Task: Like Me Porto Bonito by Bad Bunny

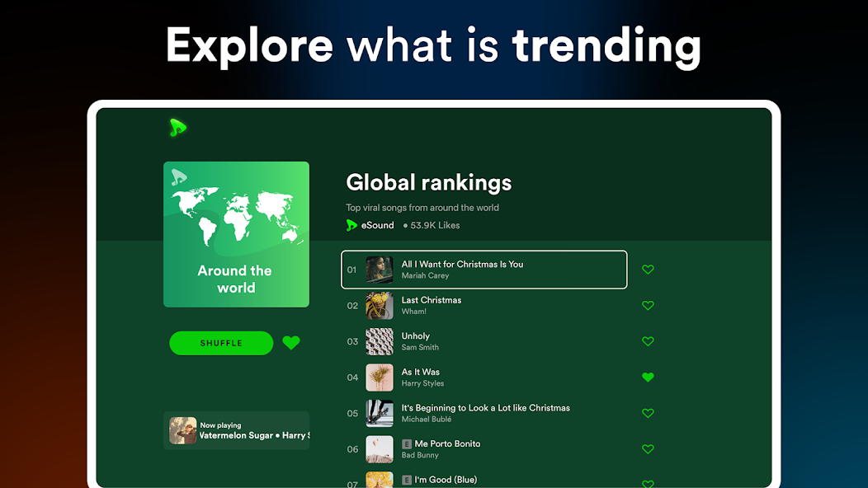Action: click(648, 449)
